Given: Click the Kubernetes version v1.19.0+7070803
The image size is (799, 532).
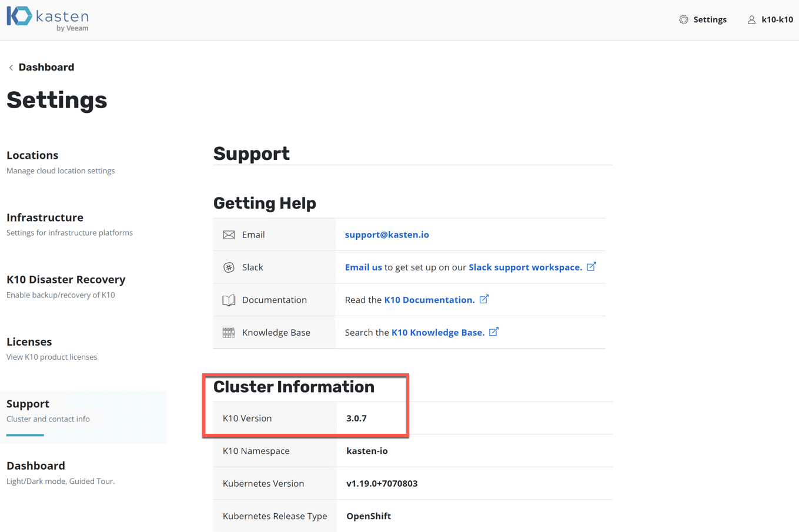Looking at the screenshot, I should tap(382, 483).
